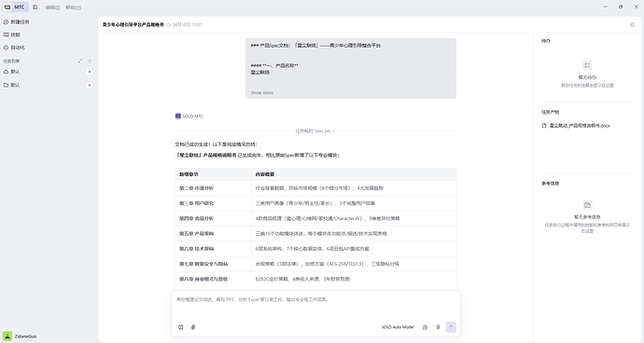Click the prompt text box with 产品Spec文档
Screen dimensions: 644x343
(351, 69)
